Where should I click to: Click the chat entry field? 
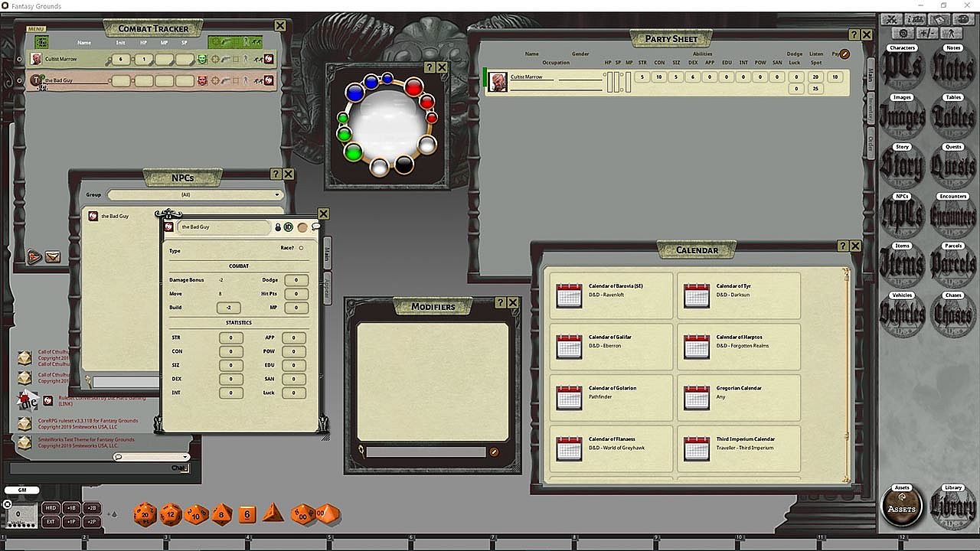pos(100,468)
